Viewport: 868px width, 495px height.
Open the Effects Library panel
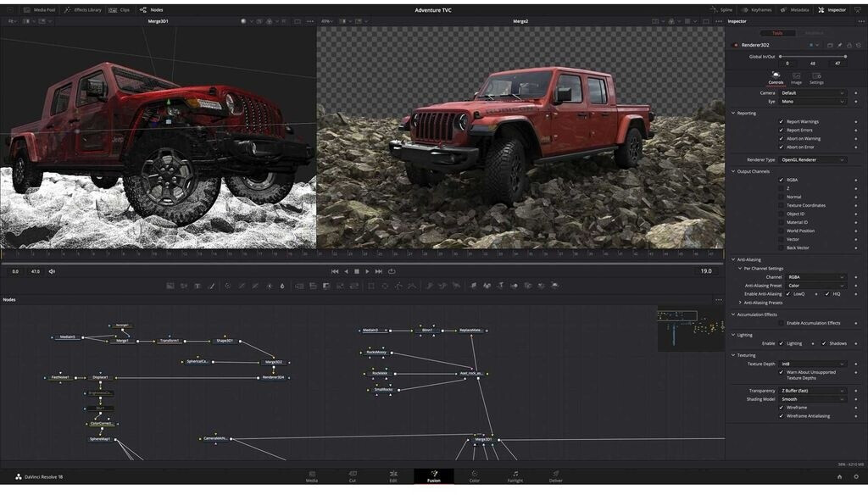point(82,10)
